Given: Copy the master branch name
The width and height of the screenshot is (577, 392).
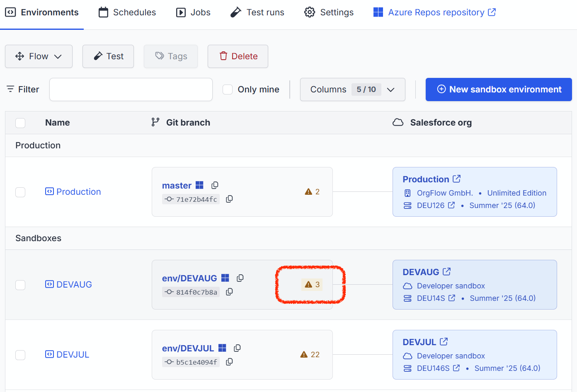Looking at the screenshot, I should tap(215, 185).
